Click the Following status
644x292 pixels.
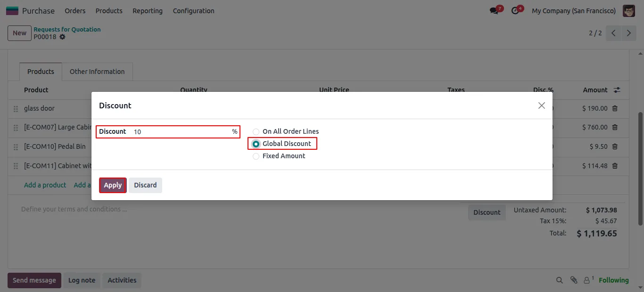613,280
